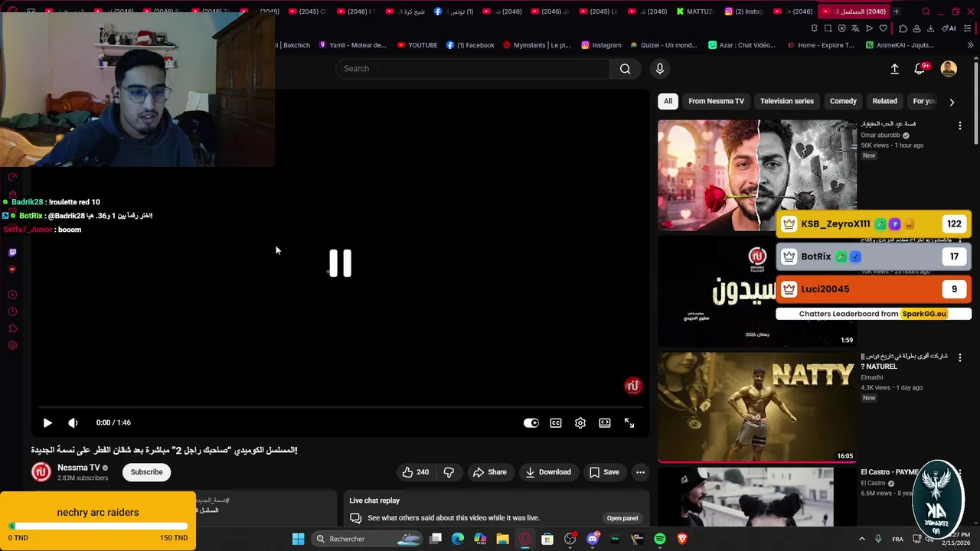Subscribe to Nessma TV
Screen dimensions: 980x551
146,472
